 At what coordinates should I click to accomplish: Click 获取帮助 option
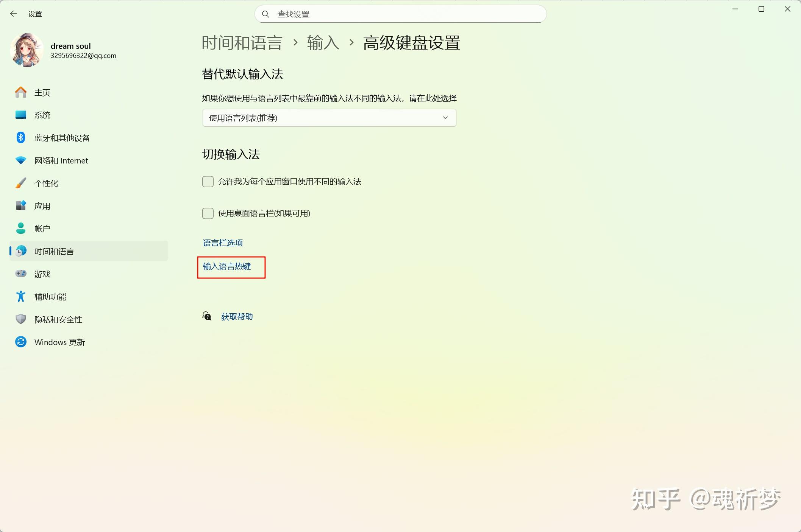click(x=236, y=317)
